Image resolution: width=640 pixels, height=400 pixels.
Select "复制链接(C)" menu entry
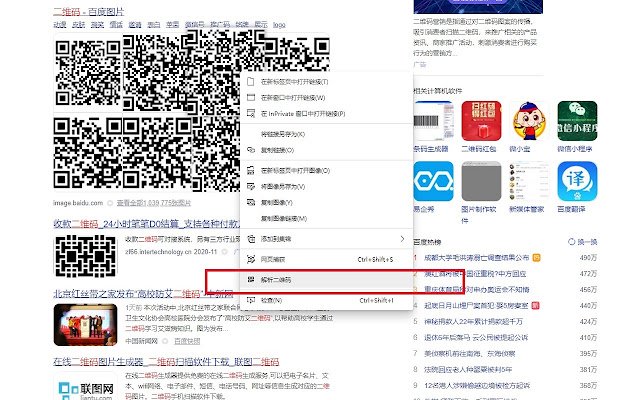(327, 150)
